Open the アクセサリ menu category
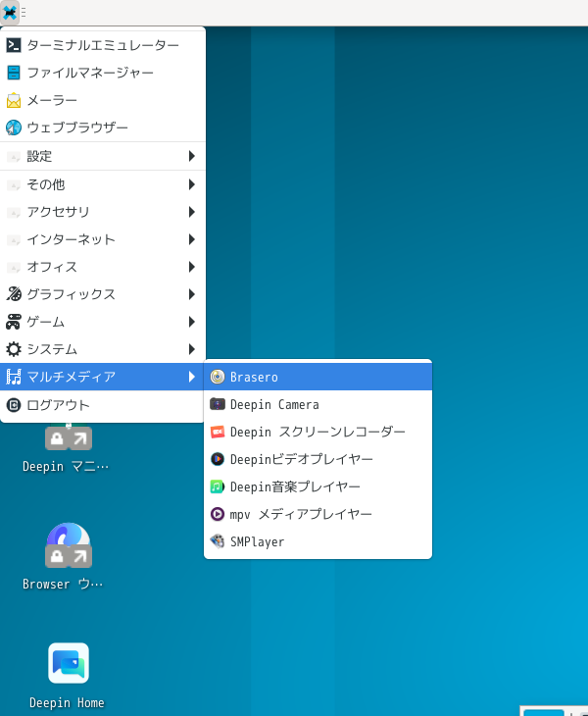This screenshot has width=588, height=716. (x=103, y=212)
